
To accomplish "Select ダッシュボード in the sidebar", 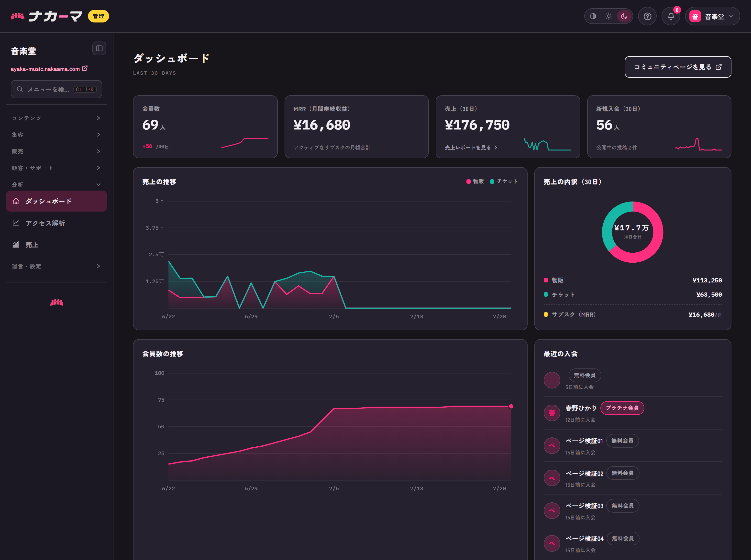I will tap(56, 201).
